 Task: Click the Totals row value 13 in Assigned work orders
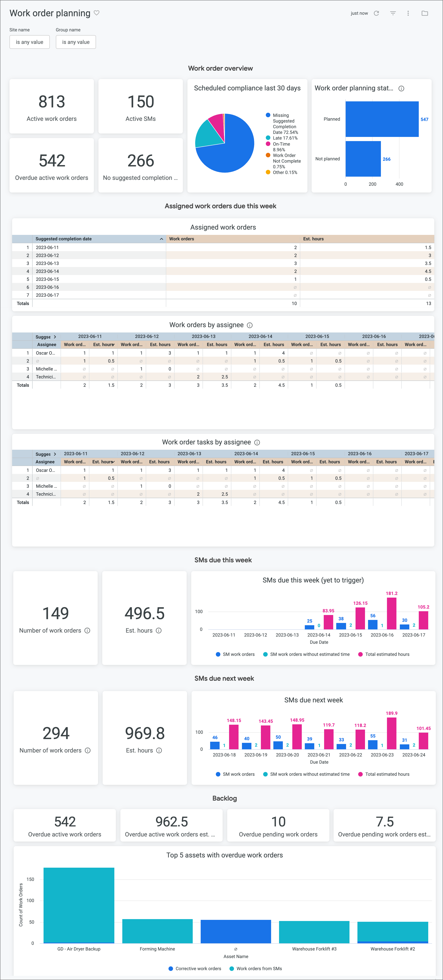pyautogui.click(x=429, y=304)
